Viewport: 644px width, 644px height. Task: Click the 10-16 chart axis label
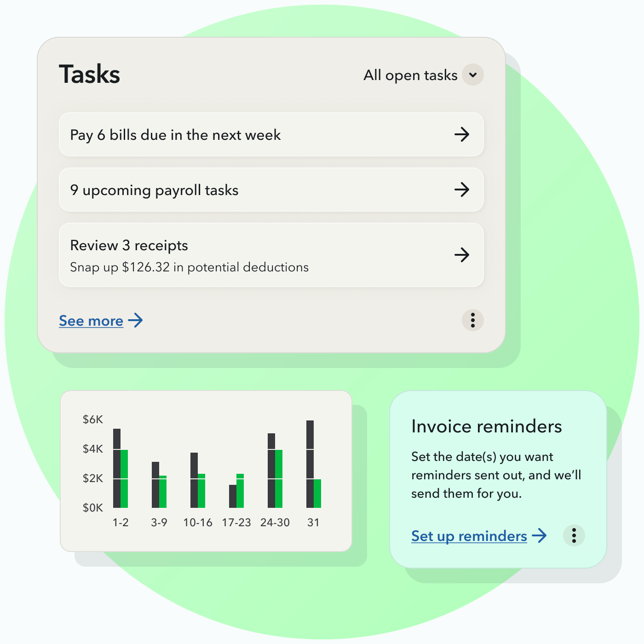[x=198, y=523]
